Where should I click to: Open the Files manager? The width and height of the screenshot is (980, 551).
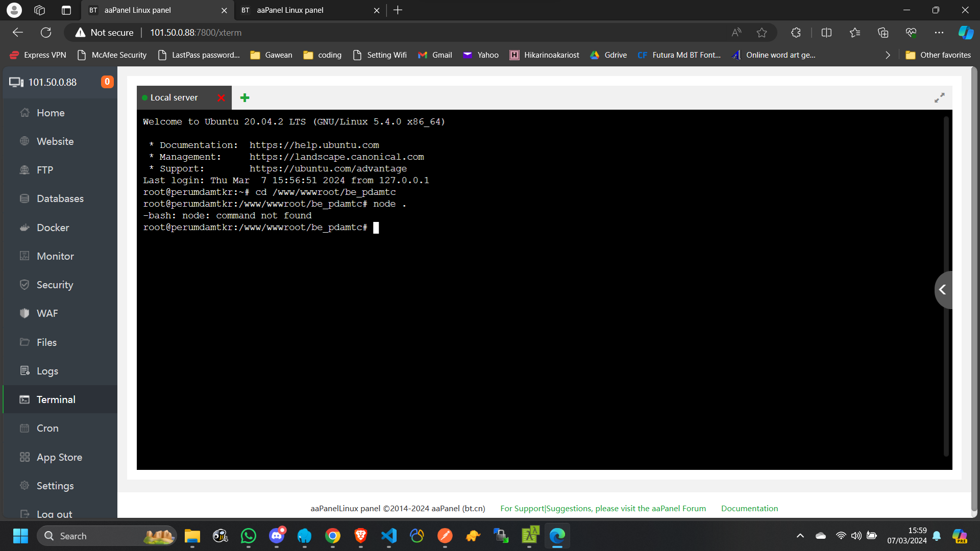point(47,342)
